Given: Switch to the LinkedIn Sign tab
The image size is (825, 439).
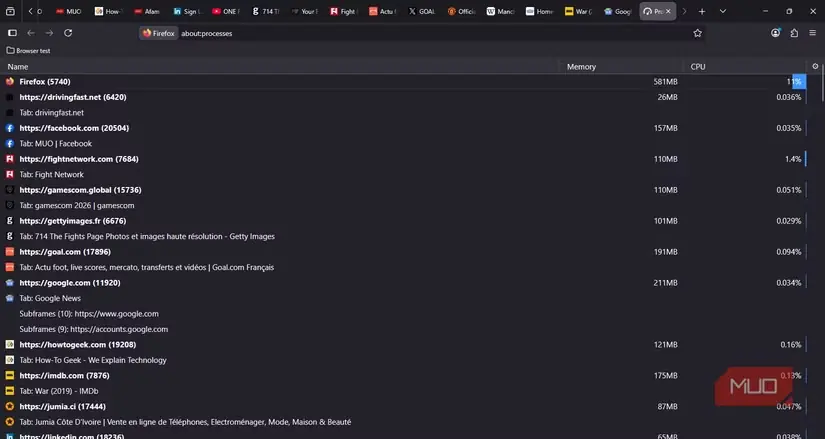Looking at the screenshot, I should coord(186,11).
